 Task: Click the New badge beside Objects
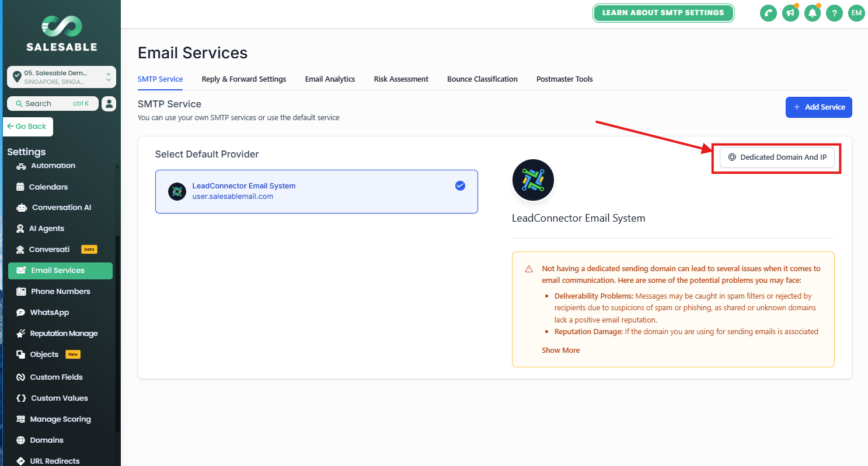coord(73,355)
